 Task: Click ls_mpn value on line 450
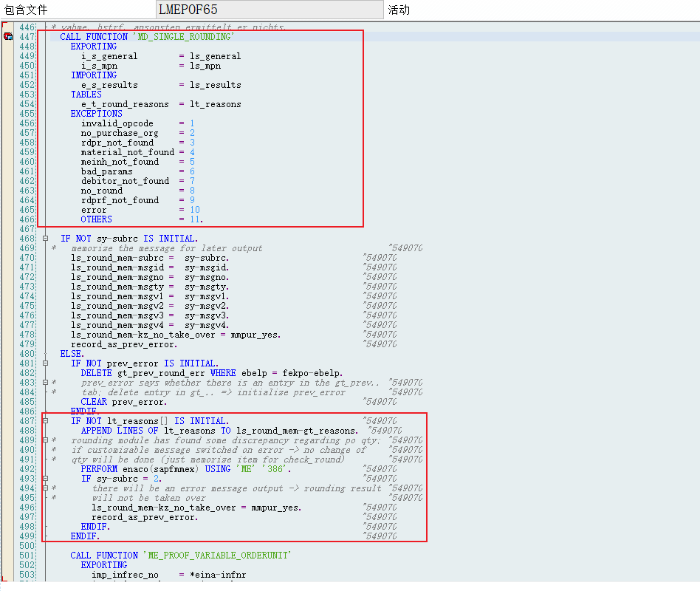point(205,66)
